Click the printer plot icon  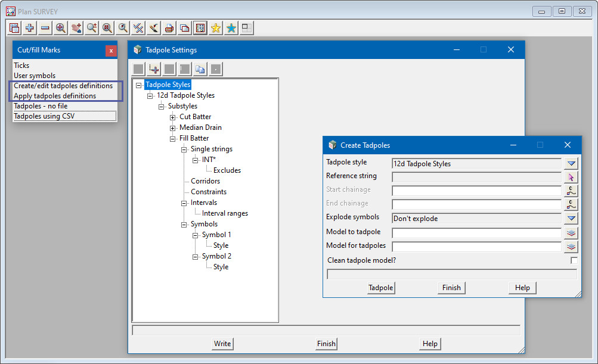point(169,28)
